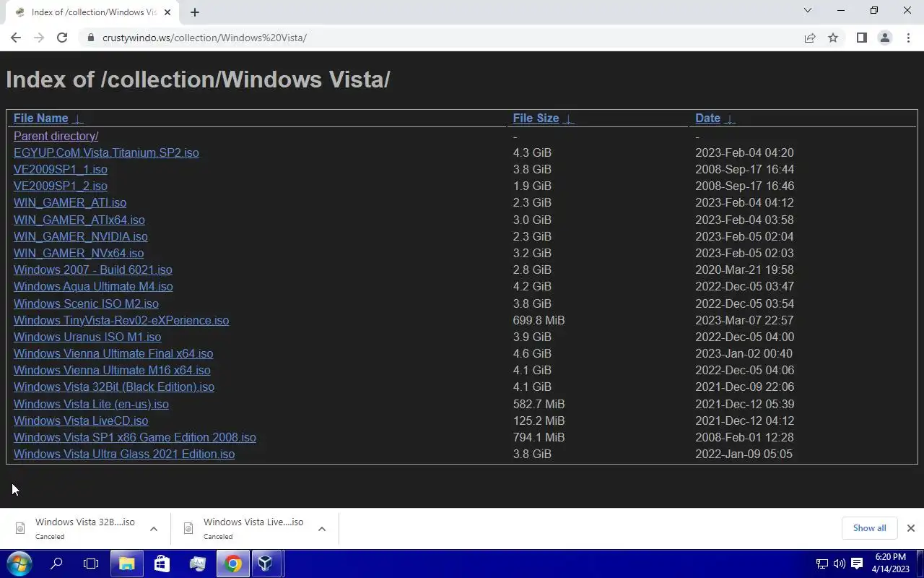
Task: Open the Chrome profile avatar
Action: [x=884, y=38]
